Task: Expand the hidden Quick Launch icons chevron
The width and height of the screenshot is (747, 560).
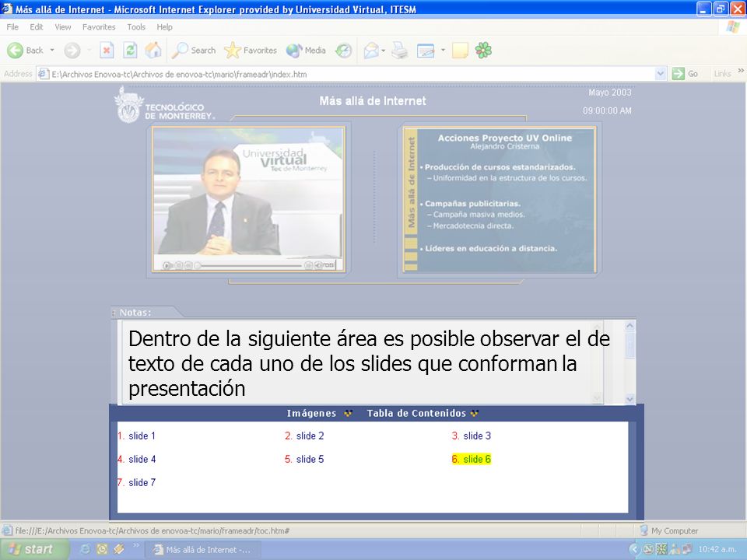Action: pyautogui.click(x=135, y=545)
